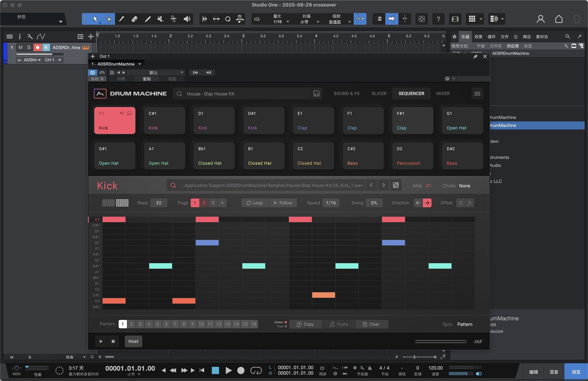Screen dimensions: 588x381
Task: Open the video player film icon
Action: [455, 19]
